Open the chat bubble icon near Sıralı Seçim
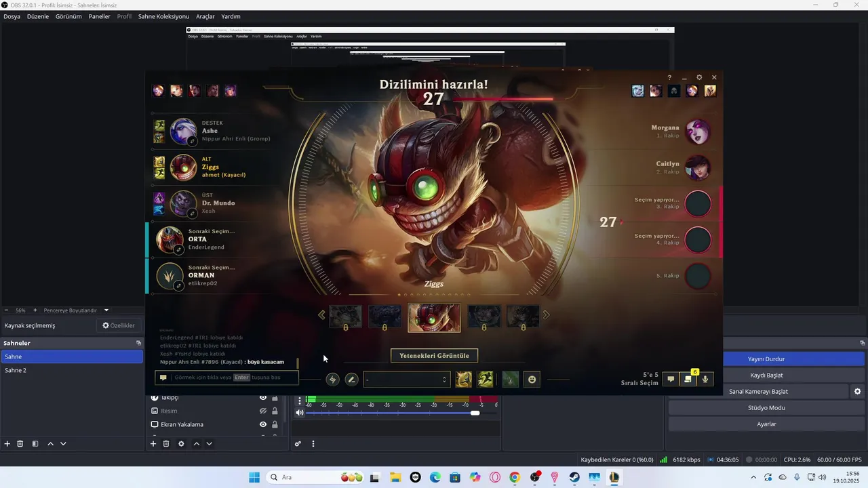868x488 pixels. tap(671, 380)
